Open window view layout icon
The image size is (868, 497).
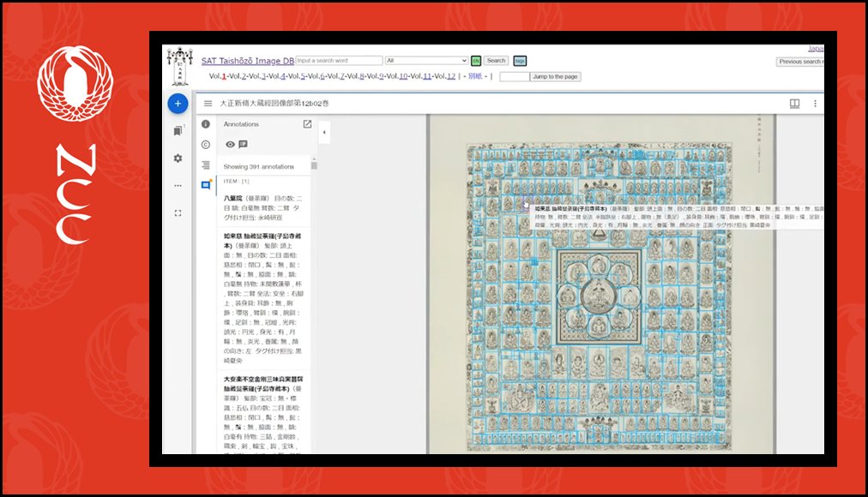(x=794, y=104)
